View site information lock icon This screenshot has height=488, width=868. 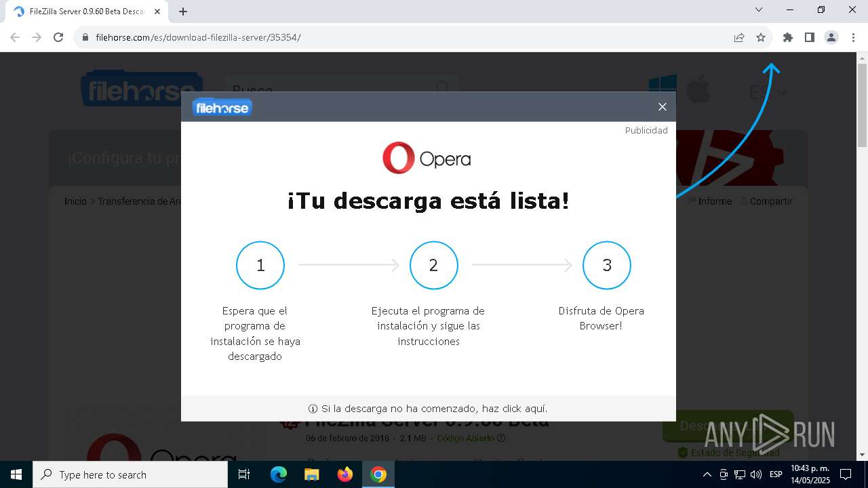click(85, 37)
